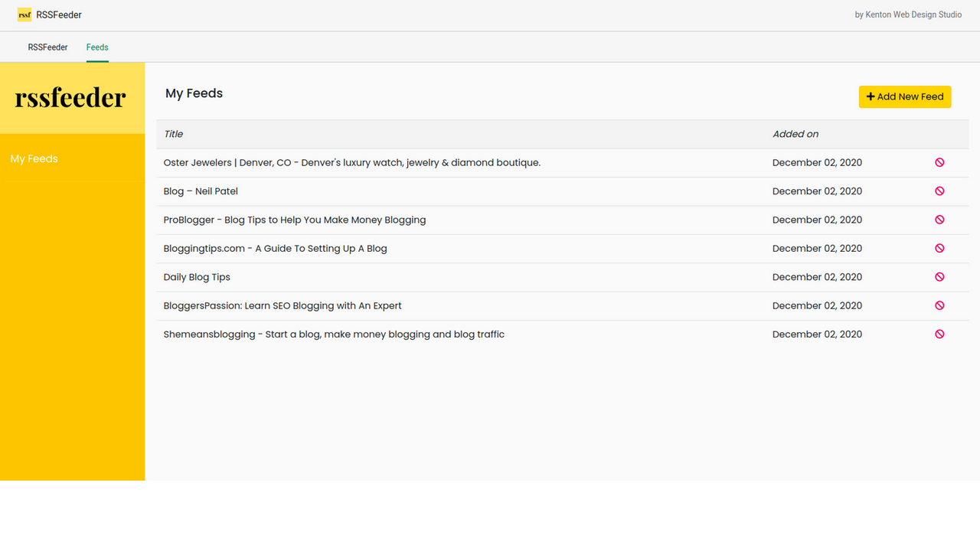This screenshot has height=551, width=980.
Task: Remove the Blog – Neil Patel feed
Action: coord(939,191)
